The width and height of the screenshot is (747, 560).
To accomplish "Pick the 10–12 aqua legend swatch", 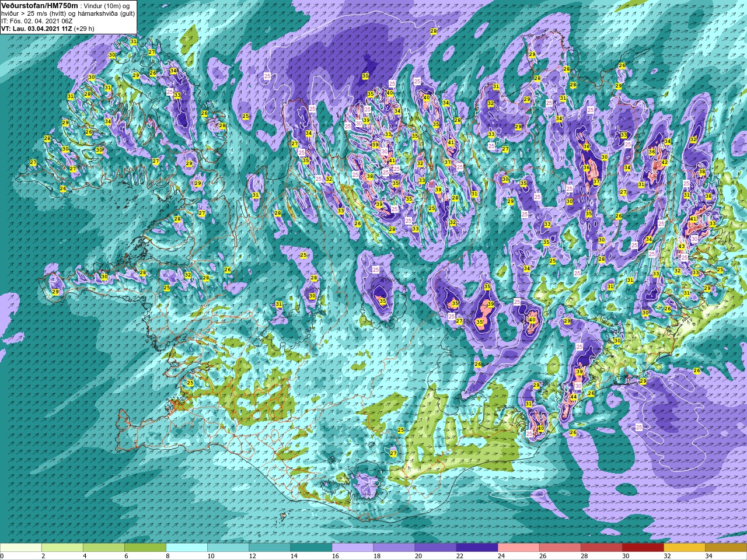I will tap(228, 548).
